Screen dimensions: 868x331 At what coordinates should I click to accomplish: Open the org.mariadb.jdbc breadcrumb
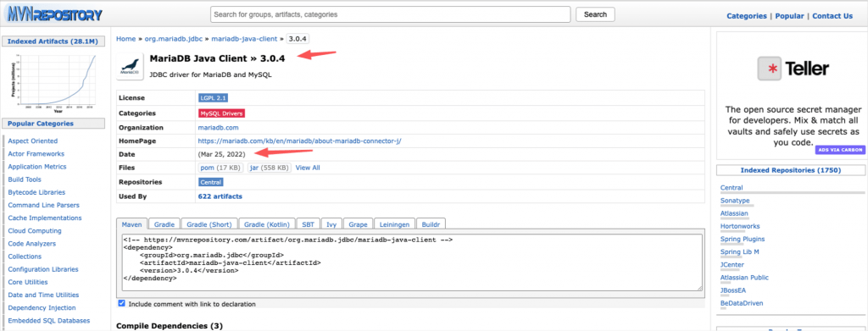(x=174, y=39)
